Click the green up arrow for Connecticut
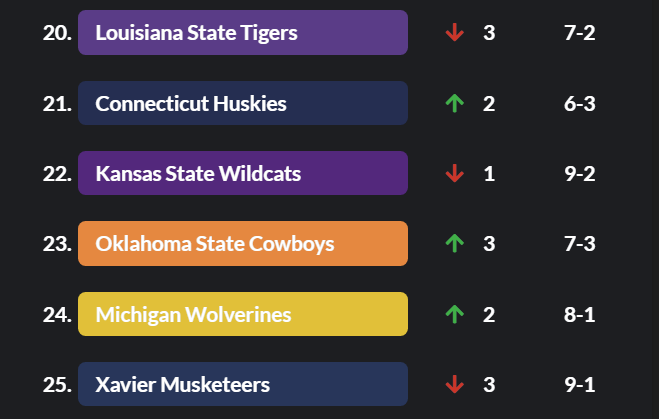 click(455, 103)
